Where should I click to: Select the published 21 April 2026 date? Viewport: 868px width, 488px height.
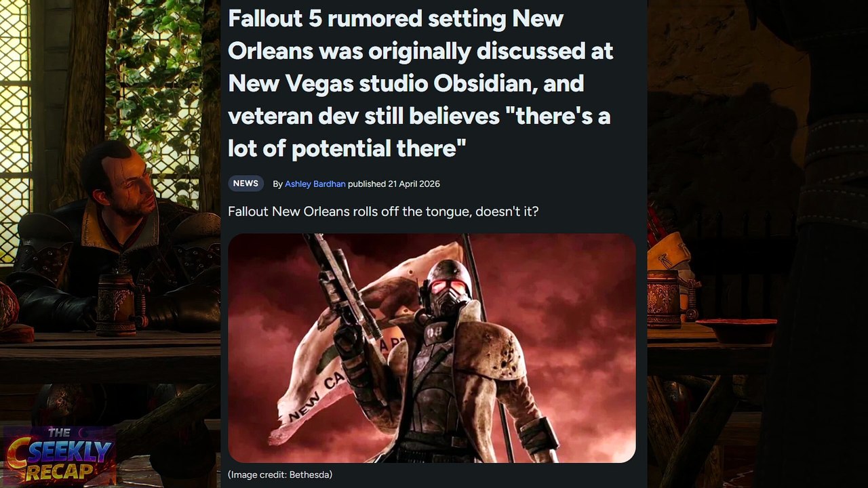[394, 184]
